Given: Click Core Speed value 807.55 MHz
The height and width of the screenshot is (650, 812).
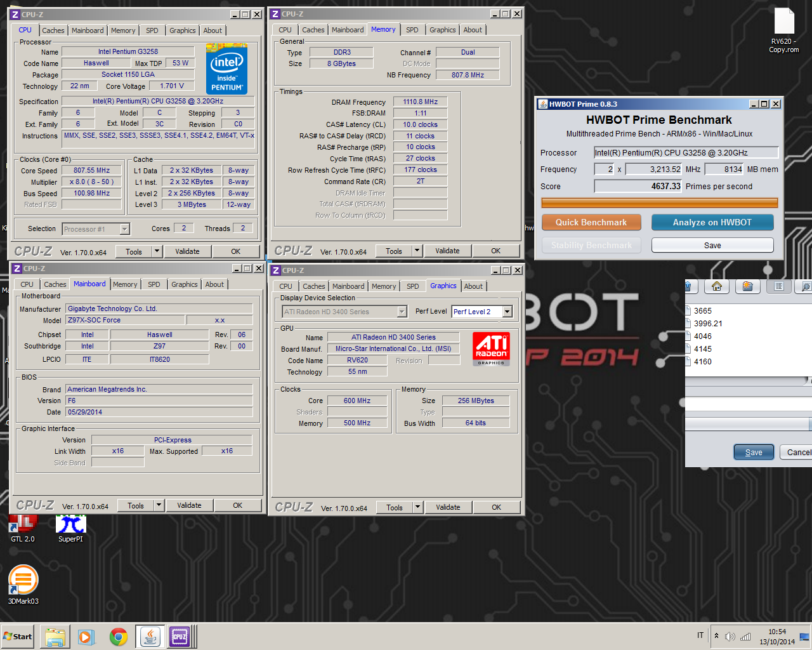Looking at the screenshot, I should (91, 170).
